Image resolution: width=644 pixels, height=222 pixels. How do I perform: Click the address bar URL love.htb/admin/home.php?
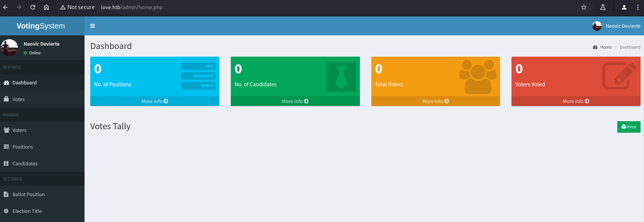pos(132,7)
